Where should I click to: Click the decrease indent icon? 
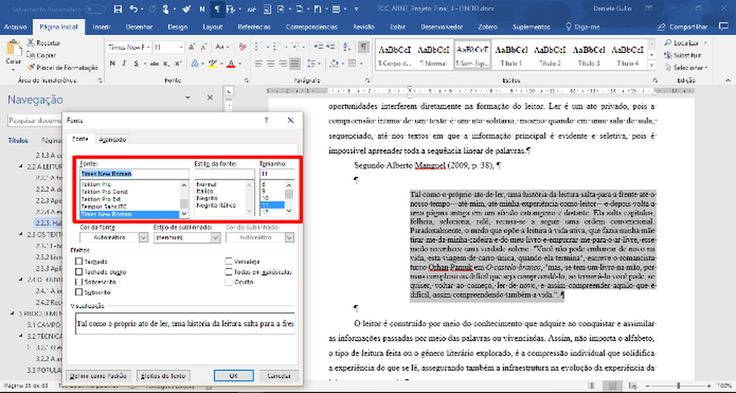[318, 46]
